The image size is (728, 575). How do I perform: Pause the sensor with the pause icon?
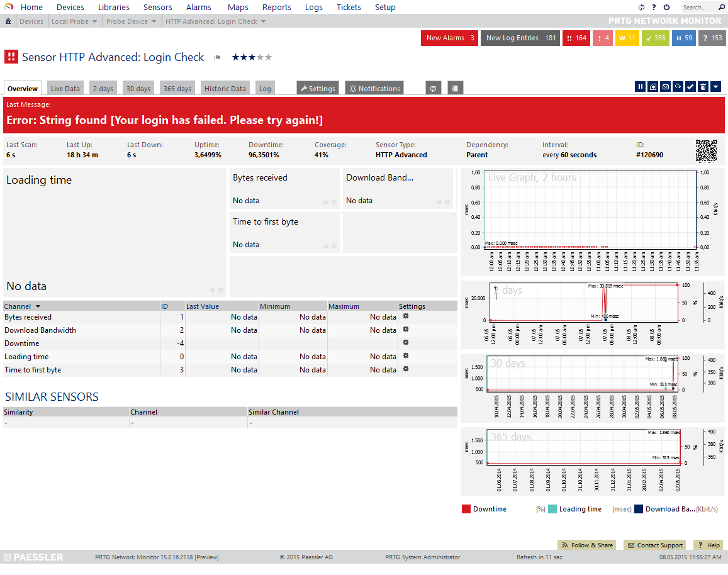pos(641,86)
